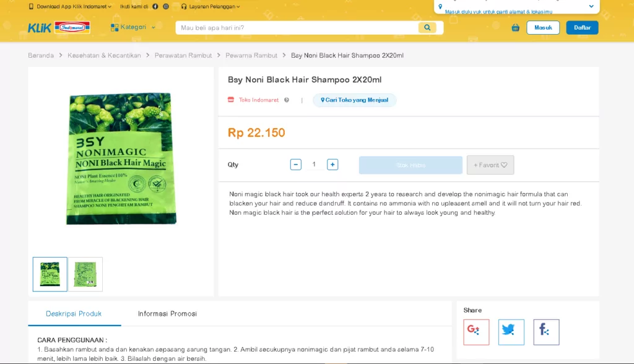This screenshot has height=364, width=634.
Task: Click the yellow search magnifier button
Action: pos(427,27)
